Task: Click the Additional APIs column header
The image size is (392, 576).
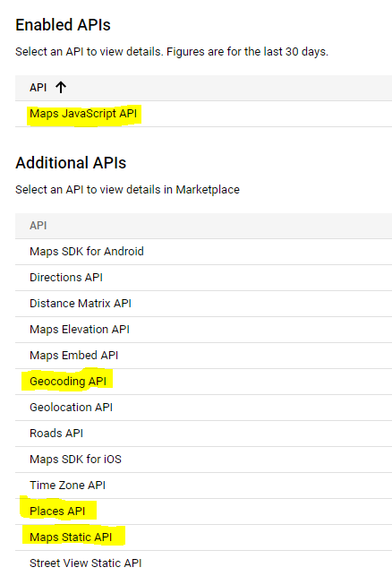Action: tap(38, 225)
